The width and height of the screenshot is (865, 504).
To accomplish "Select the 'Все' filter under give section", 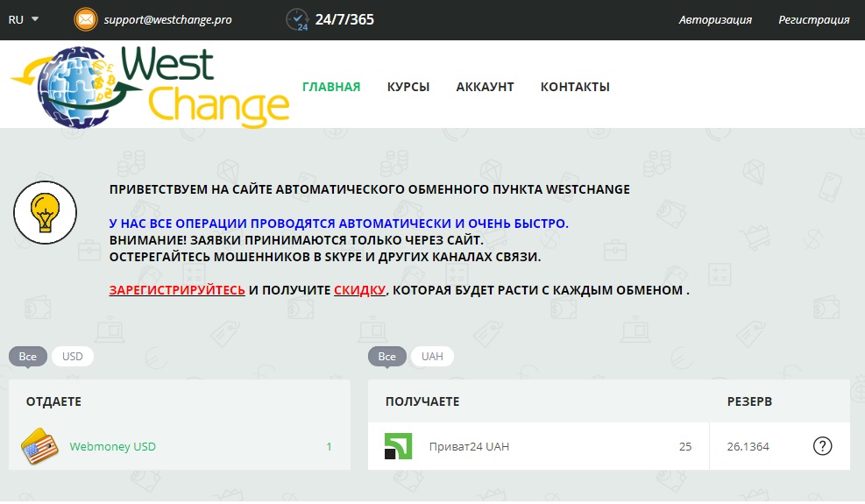I will (x=28, y=357).
